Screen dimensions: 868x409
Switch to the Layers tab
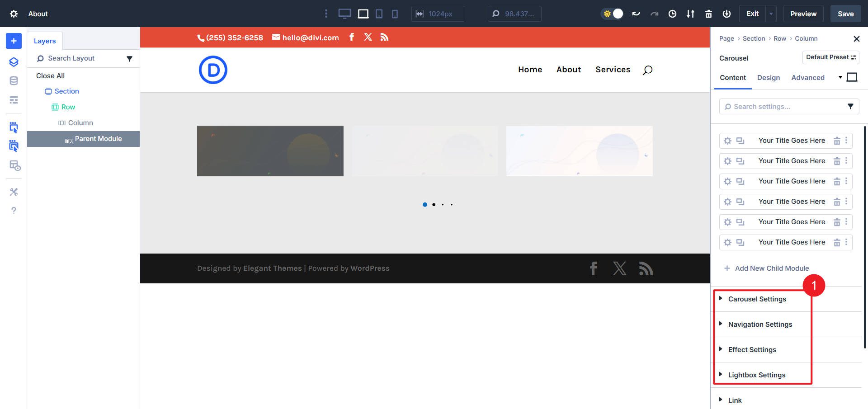tap(45, 41)
